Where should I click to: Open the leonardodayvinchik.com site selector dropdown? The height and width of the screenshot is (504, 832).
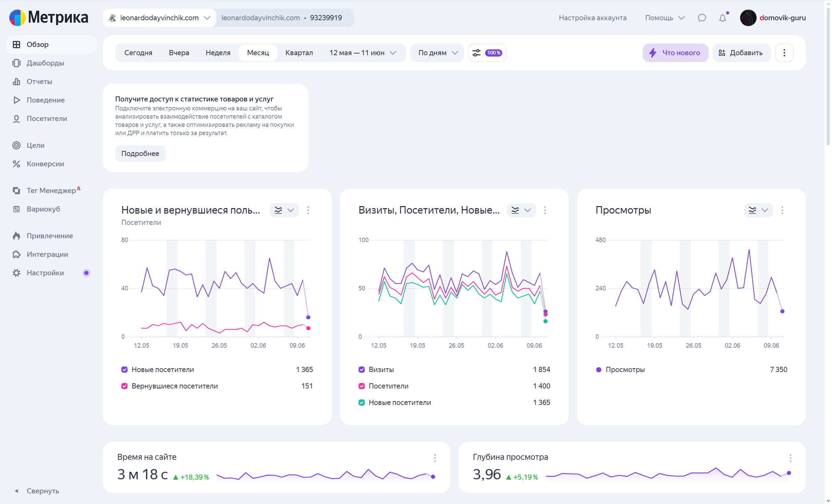click(159, 18)
